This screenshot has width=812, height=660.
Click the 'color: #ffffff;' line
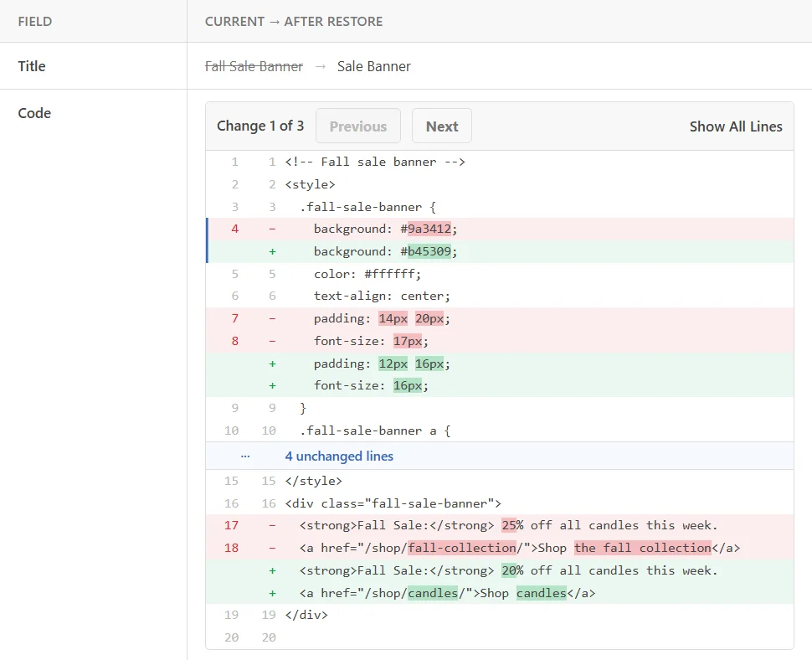500,274
